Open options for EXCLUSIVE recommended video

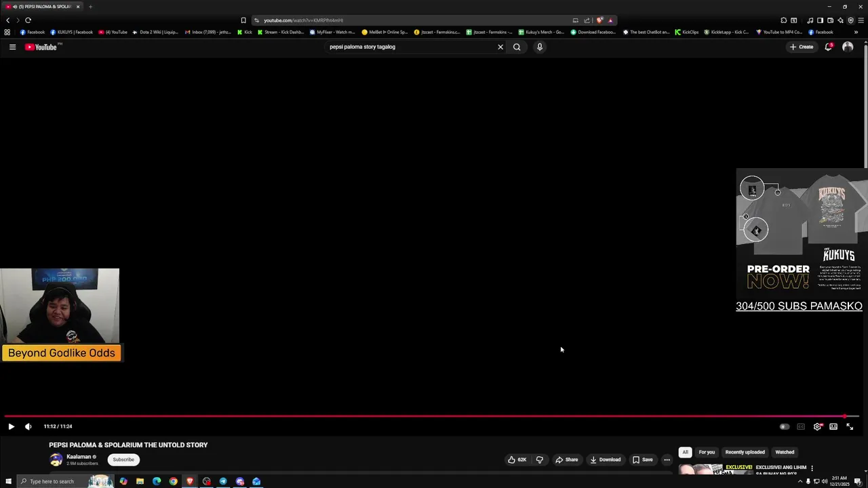(x=812, y=468)
